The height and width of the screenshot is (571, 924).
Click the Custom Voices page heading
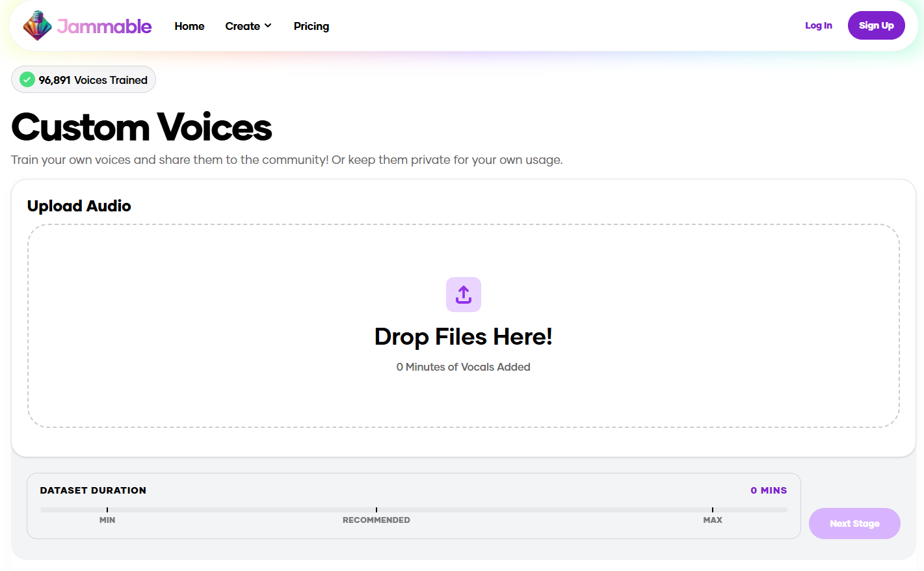coord(141,127)
